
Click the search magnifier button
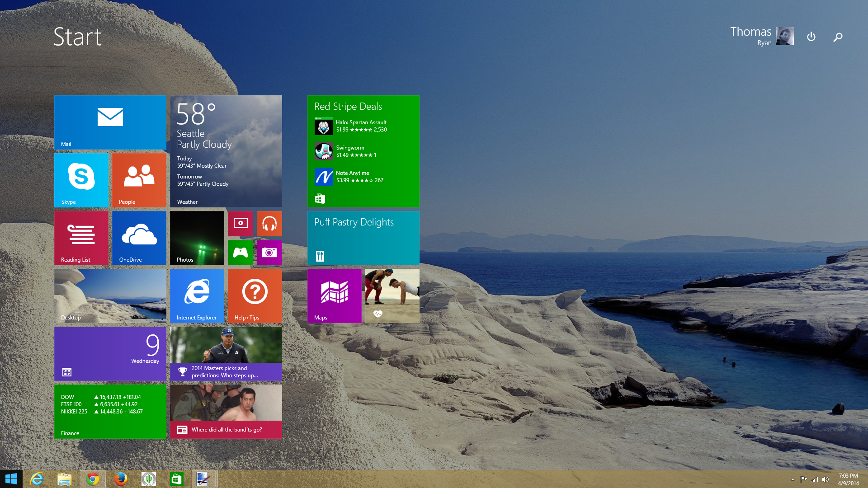coord(838,37)
